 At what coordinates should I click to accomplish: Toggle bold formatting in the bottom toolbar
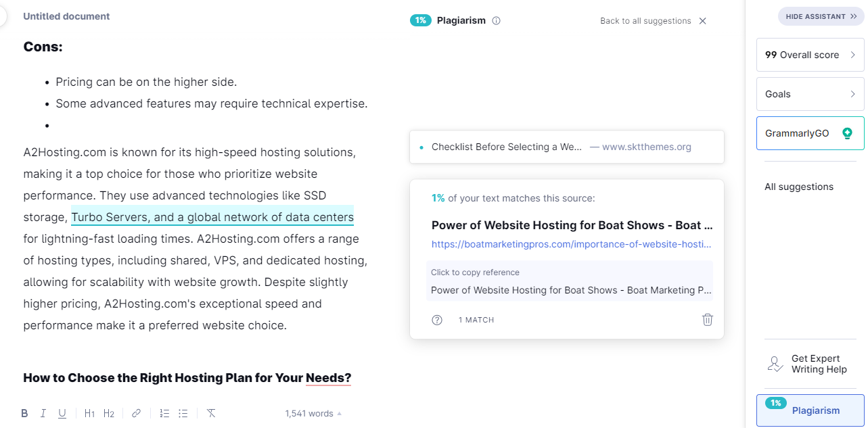click(24, 413)
